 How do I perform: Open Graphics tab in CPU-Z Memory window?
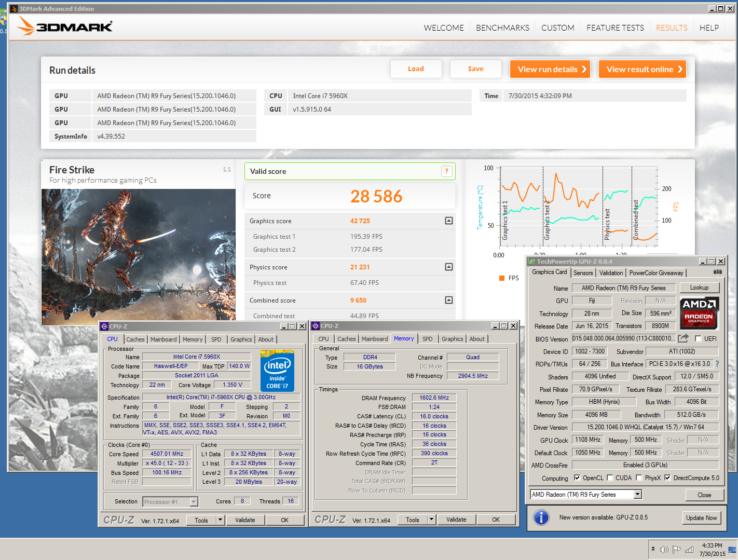click(x=452, y=339)
